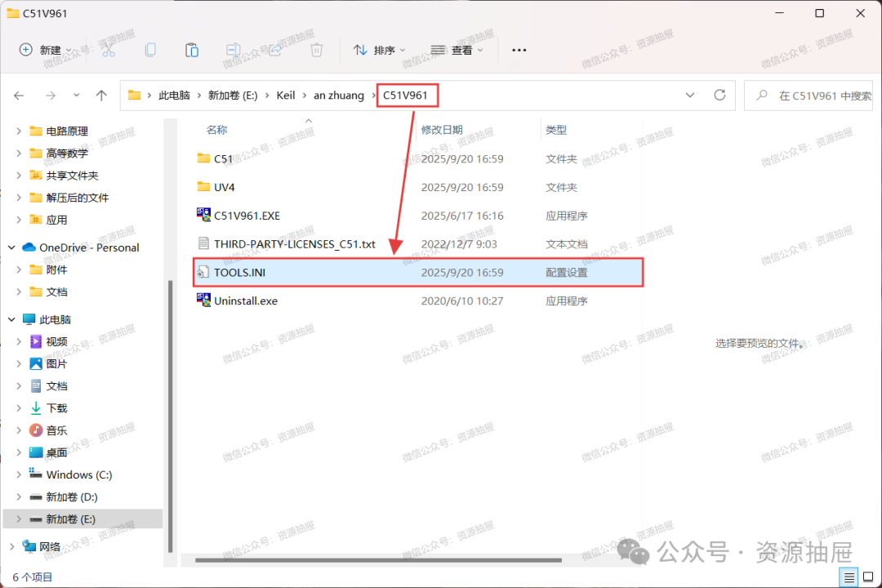Sort by the 修改日期 column header
This screenshot has height=588, width=882.
pos(442,130)
